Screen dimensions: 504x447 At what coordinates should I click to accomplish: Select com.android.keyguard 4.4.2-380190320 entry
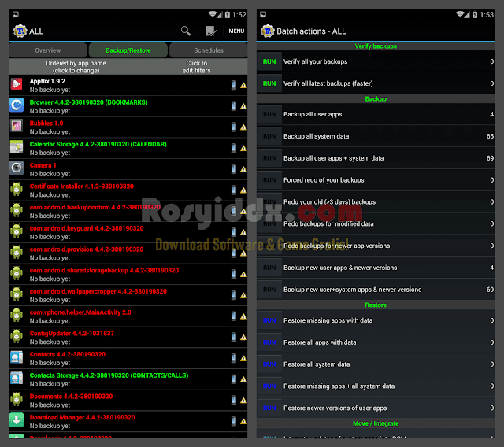click(128, 232)
